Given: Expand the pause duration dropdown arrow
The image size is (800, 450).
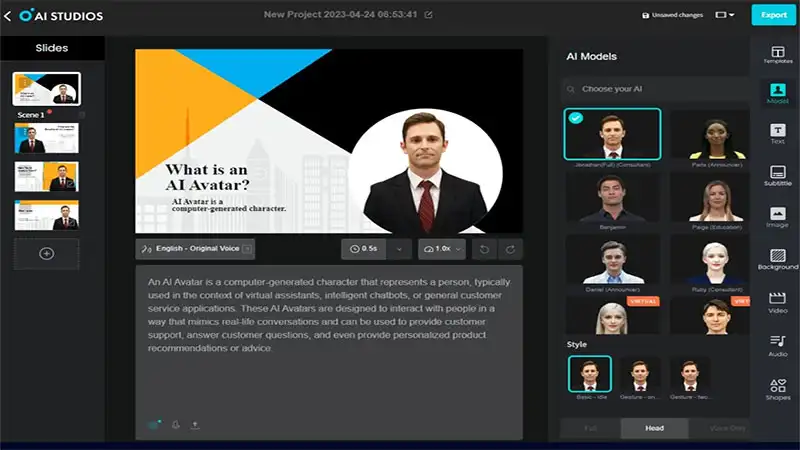Looking at the screenshot, I should pos(399,249).
